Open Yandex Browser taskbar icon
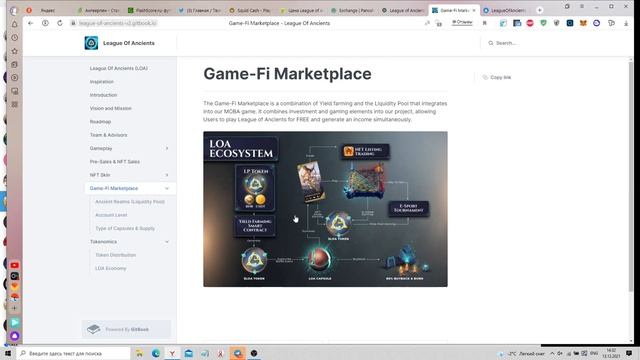The width and height of the screenshot is (640, 360). click(x=172, y=353)
